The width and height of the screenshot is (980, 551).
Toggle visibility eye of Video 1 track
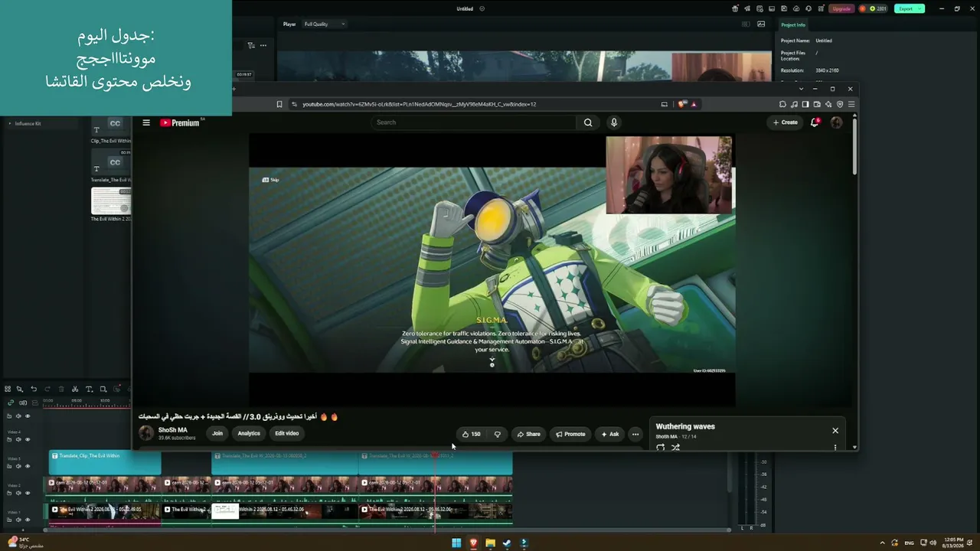coord(28,520)
